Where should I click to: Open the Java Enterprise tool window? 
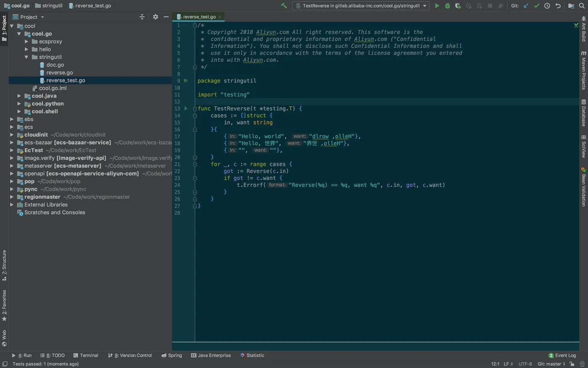coord(211,355)
